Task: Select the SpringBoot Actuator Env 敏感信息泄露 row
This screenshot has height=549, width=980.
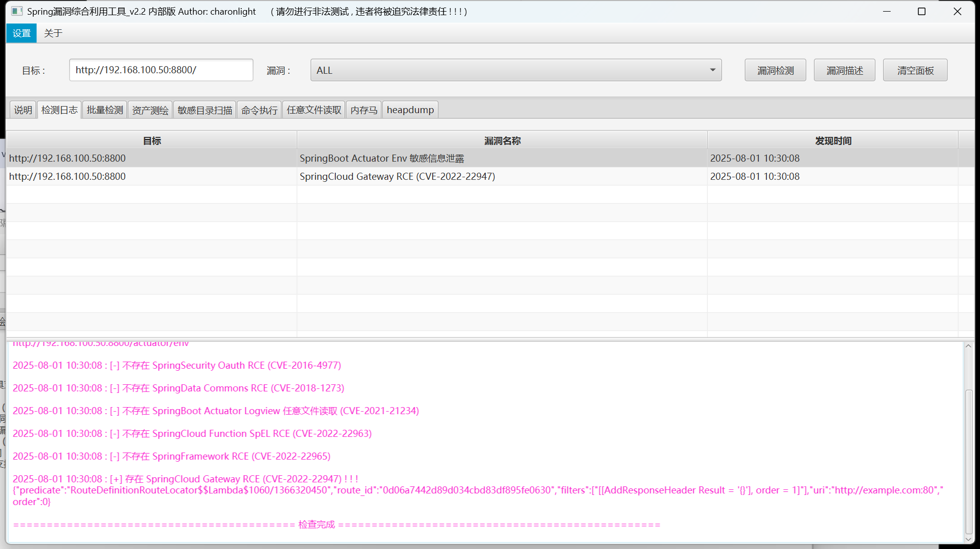Action: [x=490, y=158]
